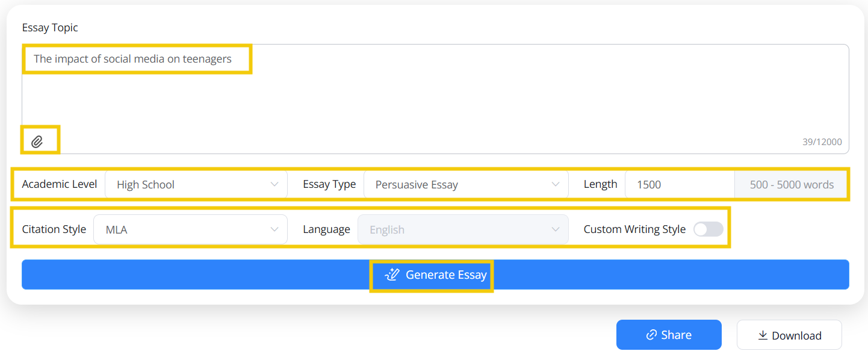Click the Share button

(669, 335)
